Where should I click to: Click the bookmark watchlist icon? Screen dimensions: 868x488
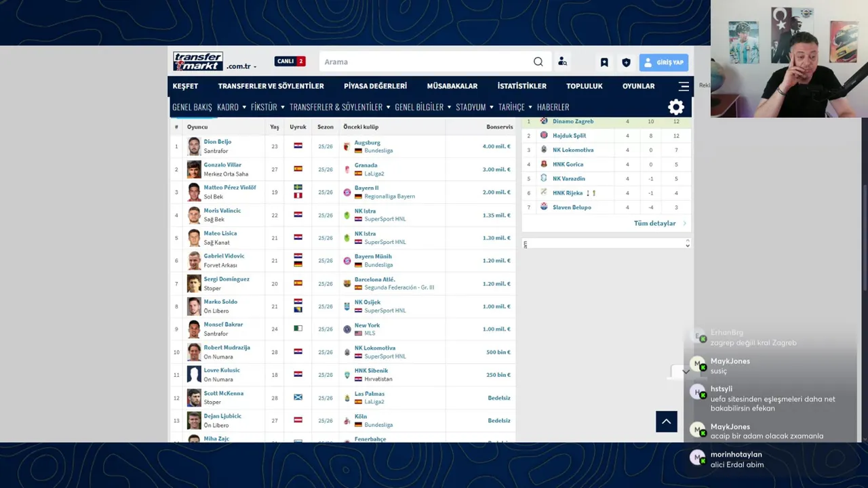(604, 62)
